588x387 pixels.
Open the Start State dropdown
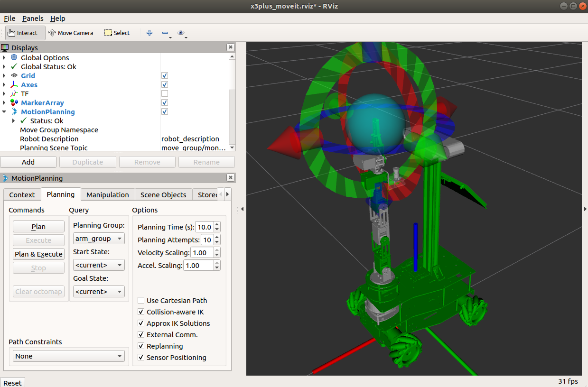99,265
